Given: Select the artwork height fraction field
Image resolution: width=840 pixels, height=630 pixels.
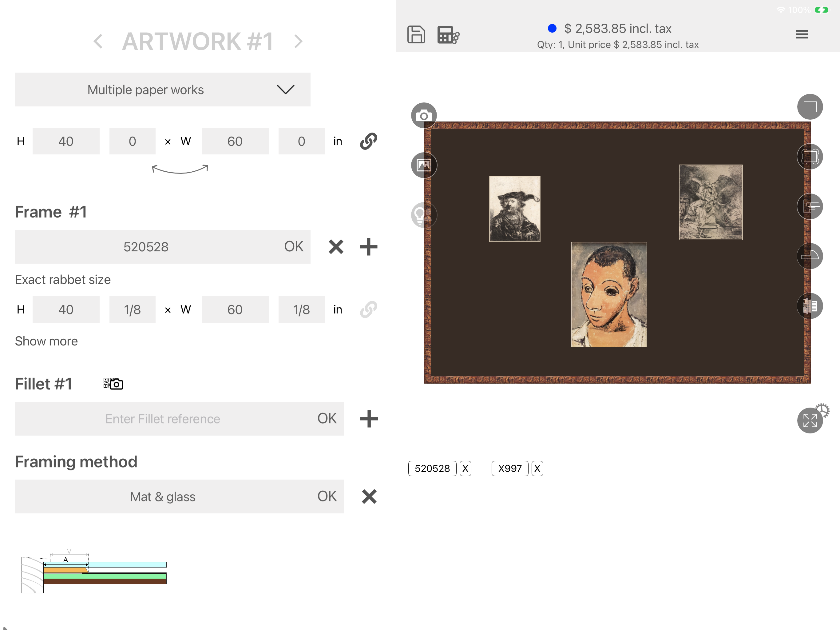Looking at the screenshot, I should click(x=132, y=142).
